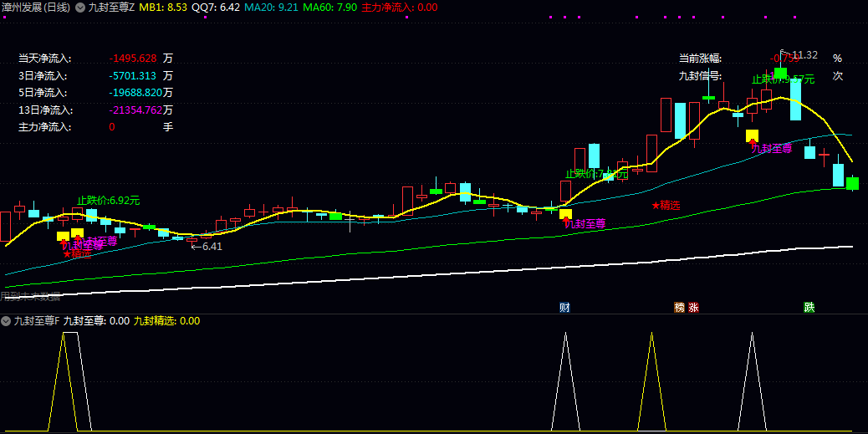Click the ←6.41 low price marker
Screen dimensions: 868x434
click(207, 247)
